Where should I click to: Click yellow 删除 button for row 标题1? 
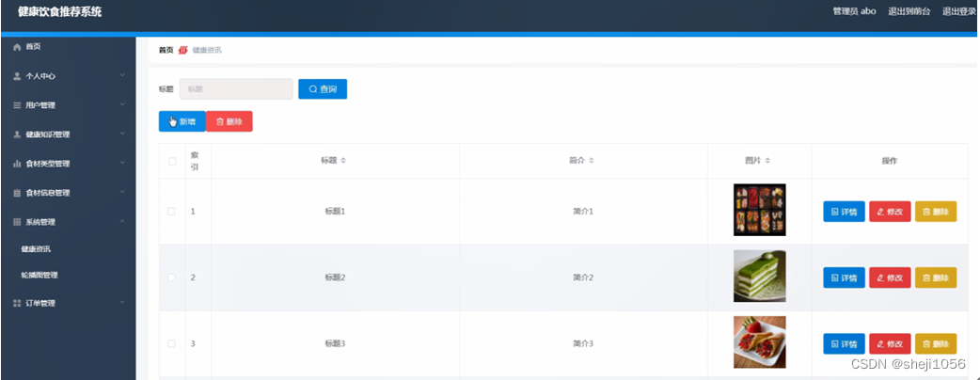pos(936,212)
